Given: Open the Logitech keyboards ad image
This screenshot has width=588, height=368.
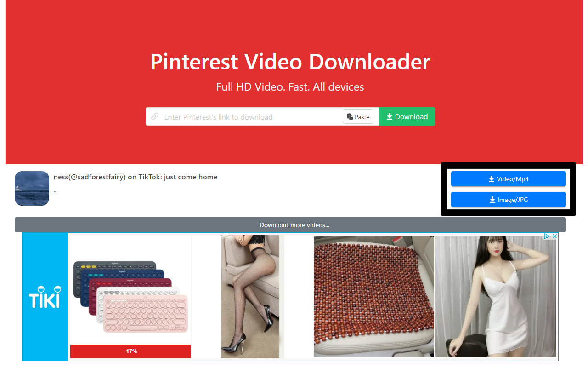Looking at the screenshot, I should 130,297.
